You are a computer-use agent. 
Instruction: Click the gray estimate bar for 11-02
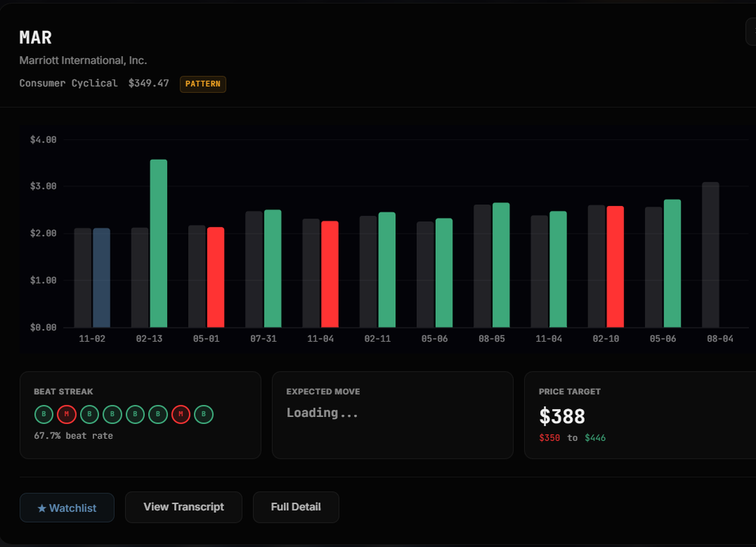(83, 278)
